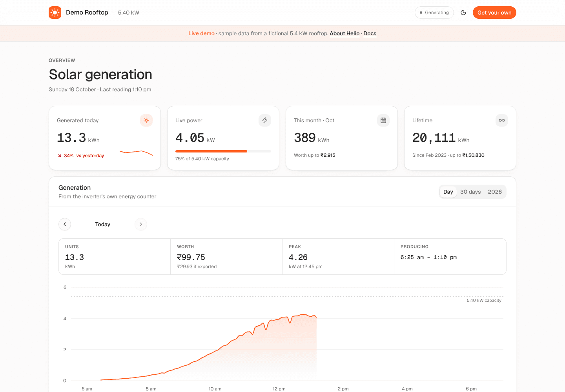Click the Generating status pill

coord(434,13)
